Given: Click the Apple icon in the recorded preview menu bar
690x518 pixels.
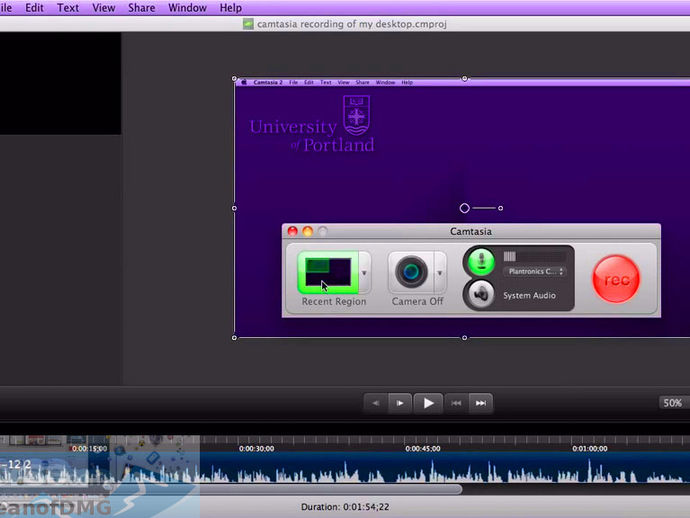Looking at the screenshot, I should point(244,82).
